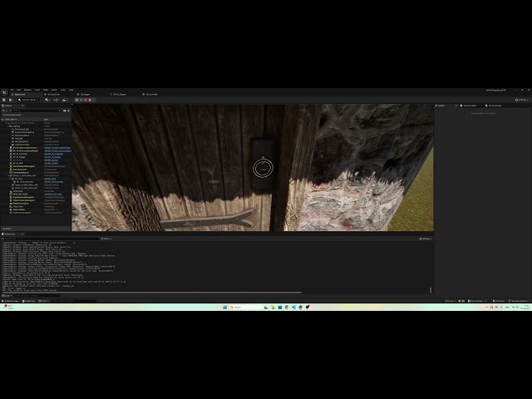
Task: Select BP_FirstPersonCharacter in the Outliner
Action: point(25,148)
